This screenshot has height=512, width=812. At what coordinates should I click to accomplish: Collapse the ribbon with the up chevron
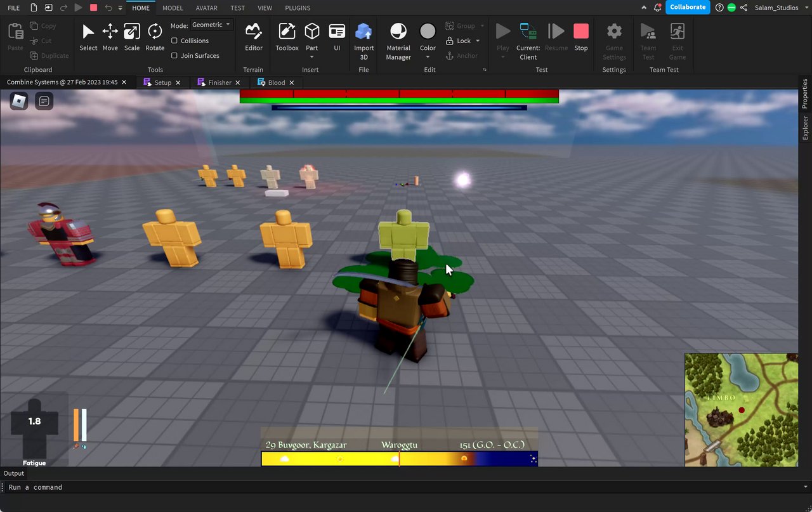coord(644,8)
